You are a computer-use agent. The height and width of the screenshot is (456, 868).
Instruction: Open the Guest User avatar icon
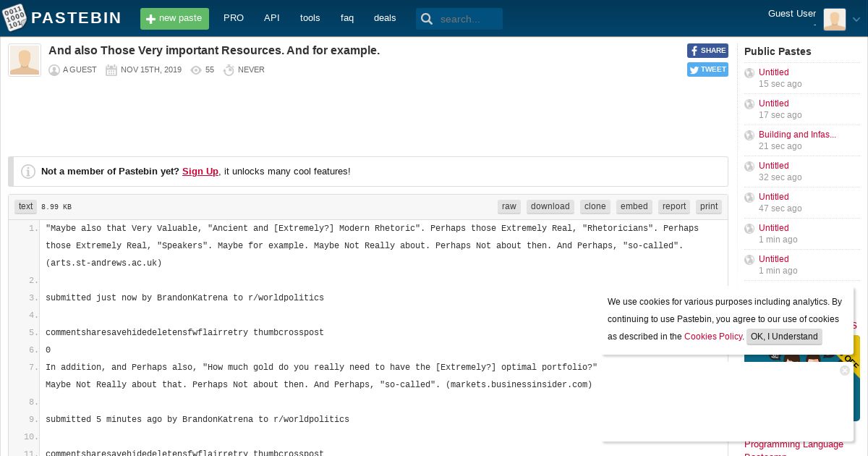click(x=834, y=20)
